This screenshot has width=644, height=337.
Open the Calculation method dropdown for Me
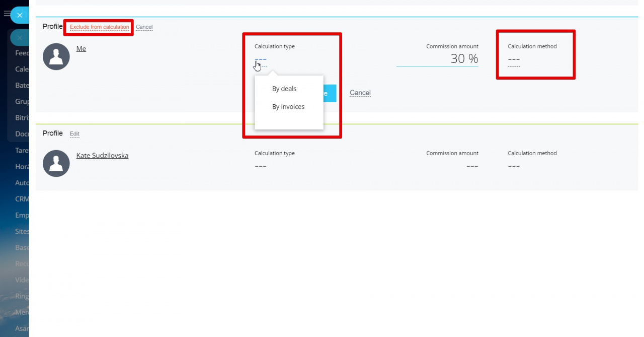[x=514, y=60]
